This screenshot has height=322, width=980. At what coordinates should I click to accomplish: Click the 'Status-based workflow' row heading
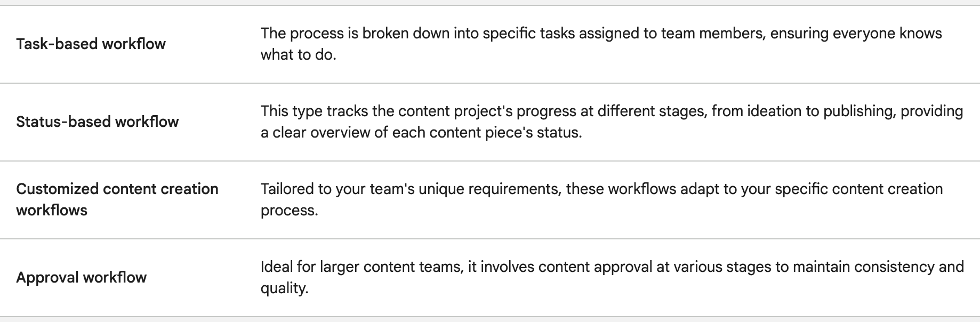(x=97, y=122)
